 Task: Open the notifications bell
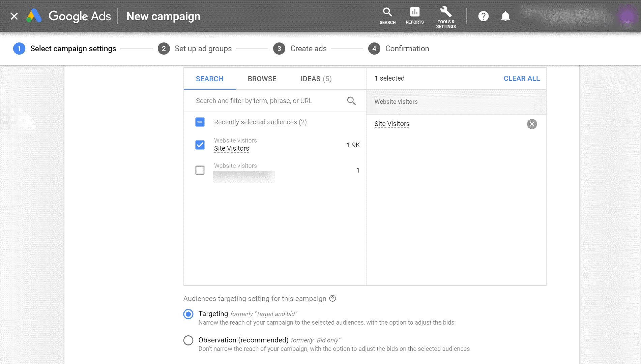point(505,16)
